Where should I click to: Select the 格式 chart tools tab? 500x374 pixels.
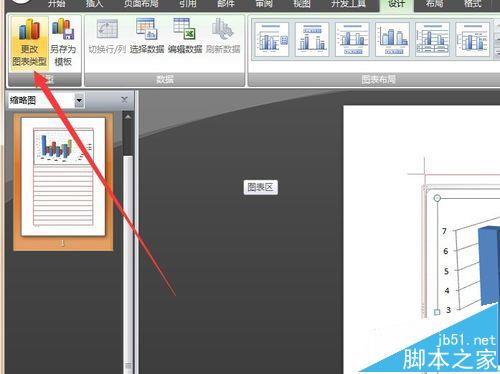[473, 4]
